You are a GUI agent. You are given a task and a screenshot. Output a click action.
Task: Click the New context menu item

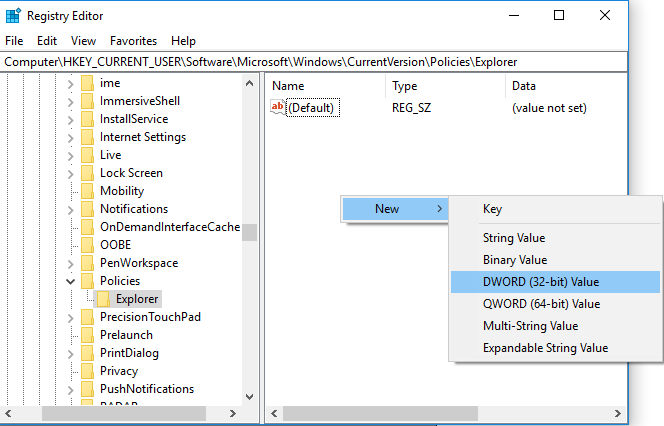pos(395,209)
